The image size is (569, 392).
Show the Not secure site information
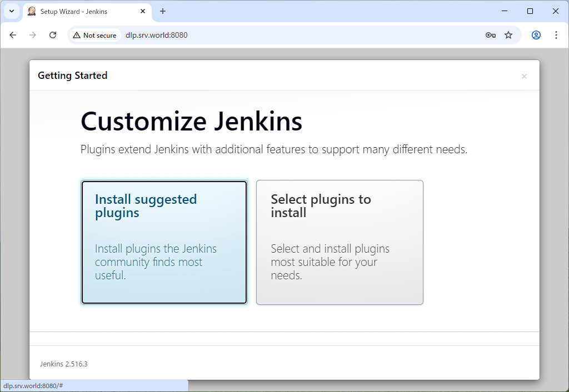(x=94, y=35)
